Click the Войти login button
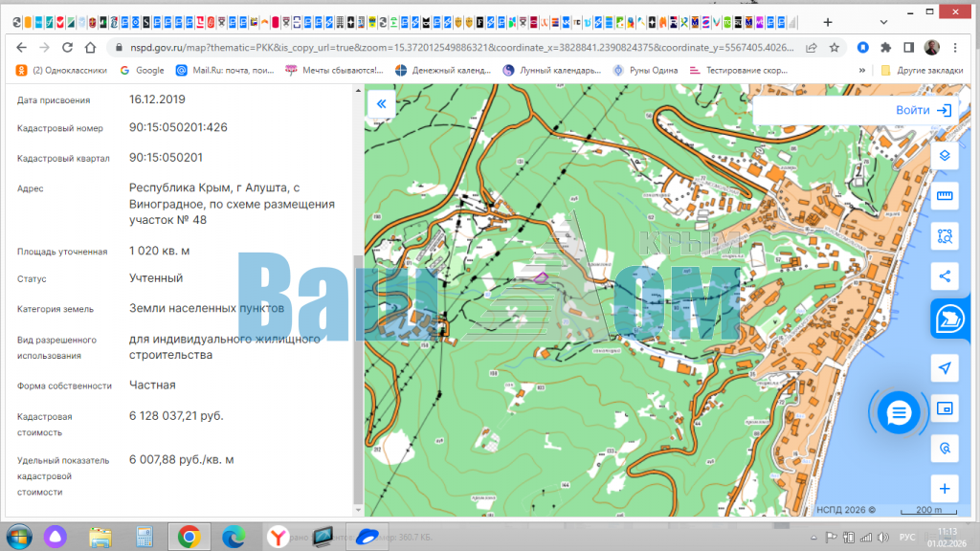The image size is (980, 551). tap(923, 110)
